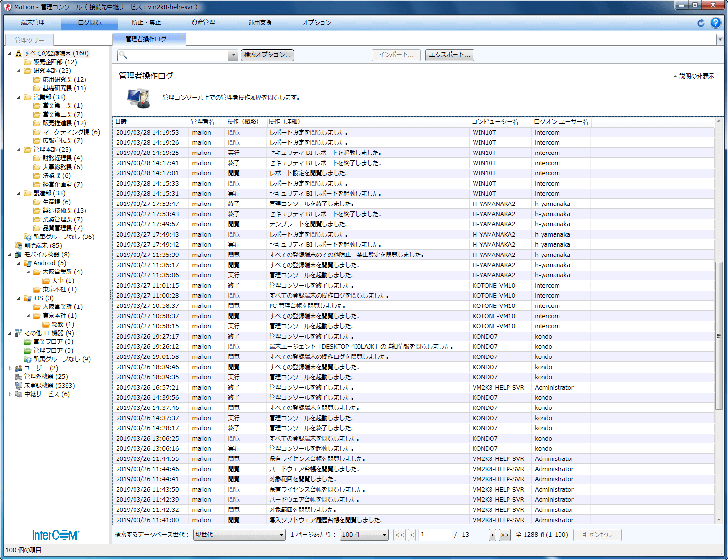This screenshot has height=560, width=728.
Task: Click the page number input field
Action: click(x=435, y=535)
